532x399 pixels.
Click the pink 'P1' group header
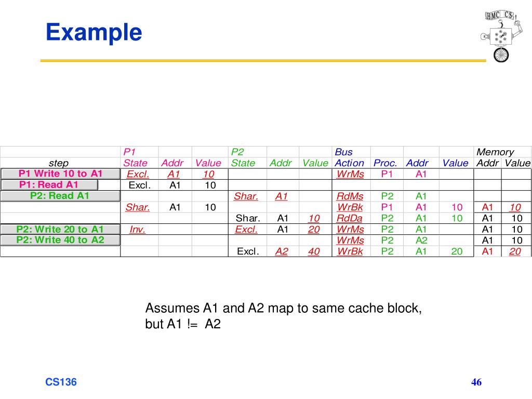pos(129,152)
